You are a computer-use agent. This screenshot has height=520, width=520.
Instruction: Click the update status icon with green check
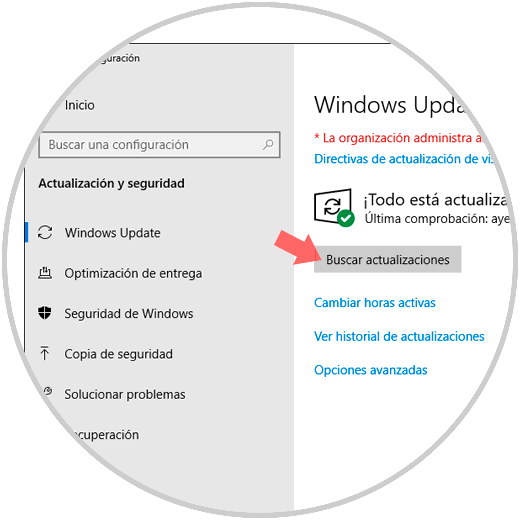(334, 207)
